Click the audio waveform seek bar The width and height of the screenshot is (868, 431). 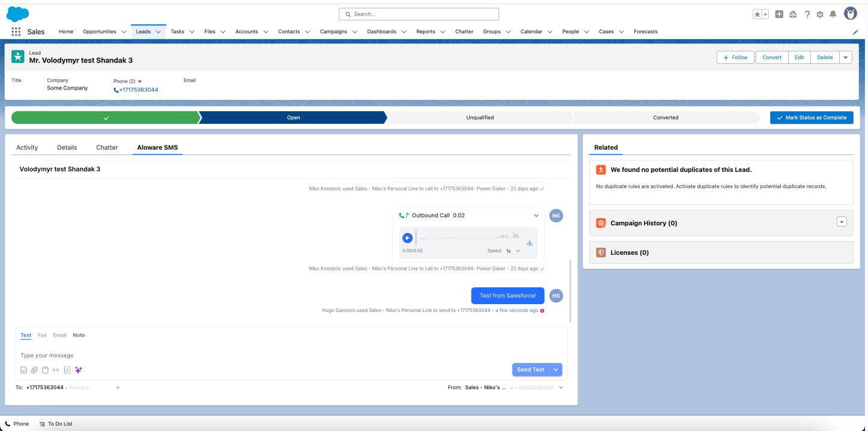470,238
